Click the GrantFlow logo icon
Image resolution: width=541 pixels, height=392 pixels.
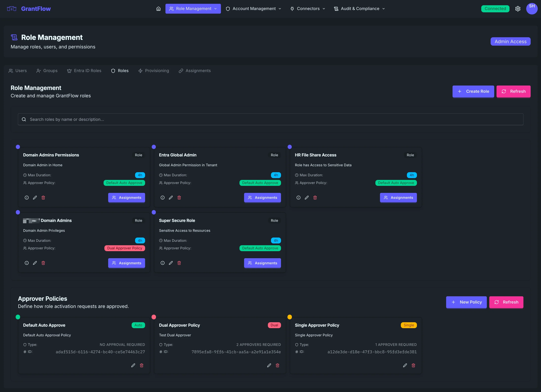tap(11, 8)
